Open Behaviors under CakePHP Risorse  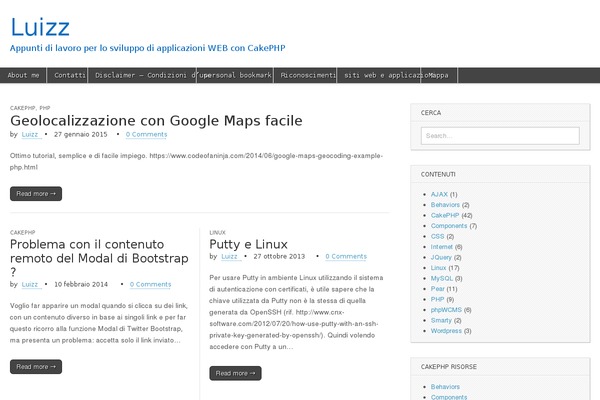[x=445, y=387]
